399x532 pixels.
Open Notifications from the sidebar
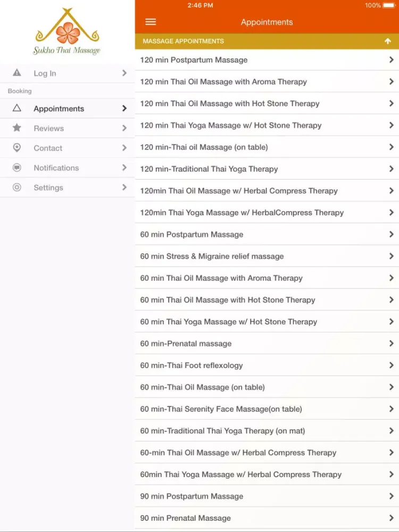[x=67, y=168]
